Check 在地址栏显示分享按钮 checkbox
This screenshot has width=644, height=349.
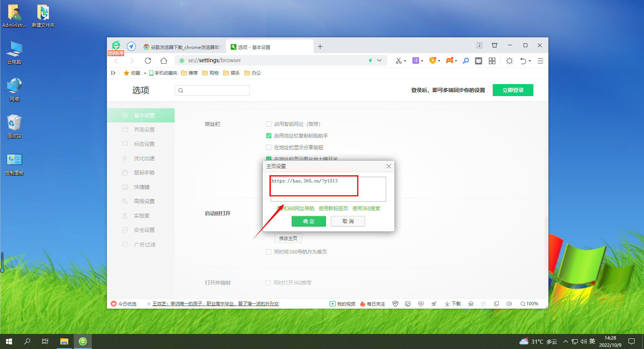[269, 147]
